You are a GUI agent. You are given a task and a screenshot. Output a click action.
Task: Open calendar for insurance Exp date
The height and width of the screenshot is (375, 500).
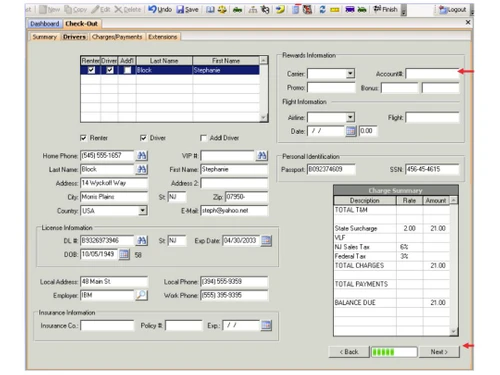pyautogui.click(x=266, y=325)
